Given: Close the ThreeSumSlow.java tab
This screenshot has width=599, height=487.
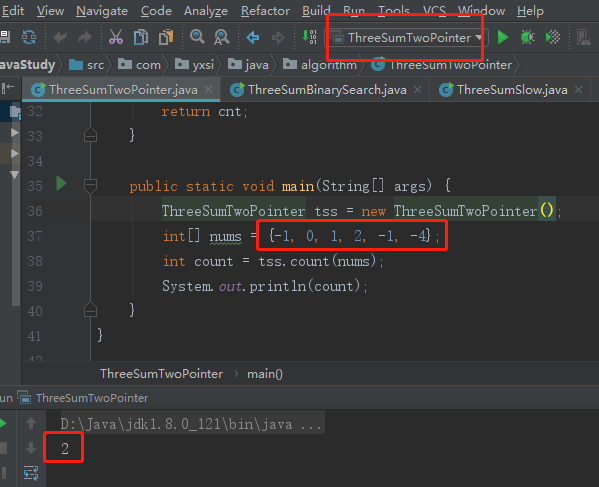Looking at the screenshot, I should tap(579, 90).
